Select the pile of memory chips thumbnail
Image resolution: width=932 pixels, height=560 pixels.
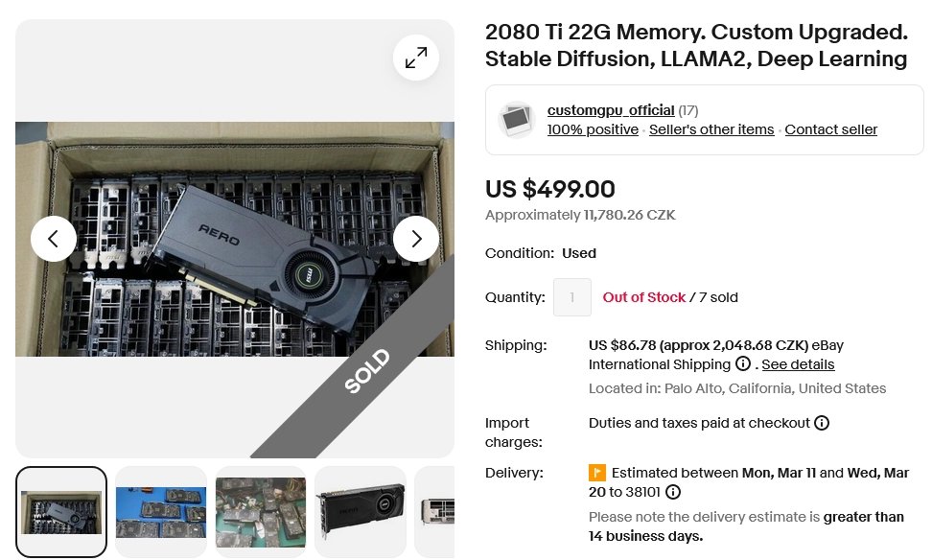tap(260, 512)
